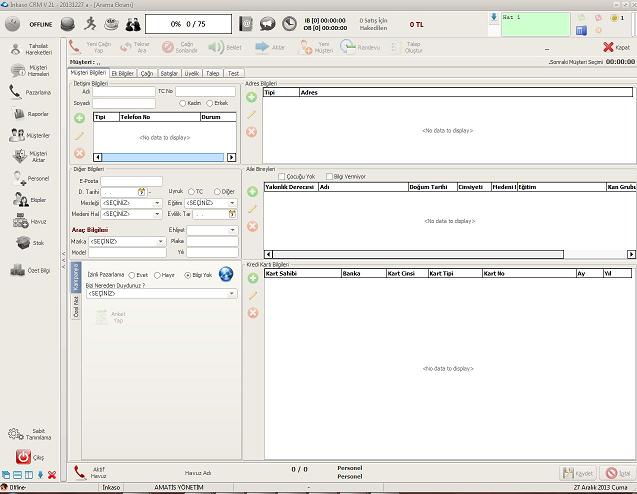The width and height of the screenshot is (637, 494).
Task: Click the Aktar arrow toolbar icon
Action: 262,47
